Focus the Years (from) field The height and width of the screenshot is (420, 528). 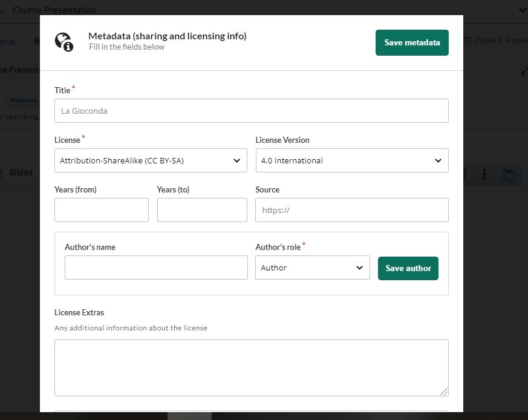102,210
